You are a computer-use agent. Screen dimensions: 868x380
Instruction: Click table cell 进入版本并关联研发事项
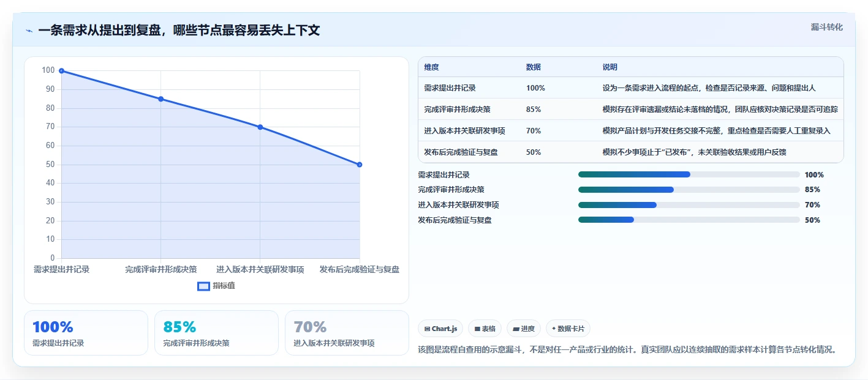(464, 131)
